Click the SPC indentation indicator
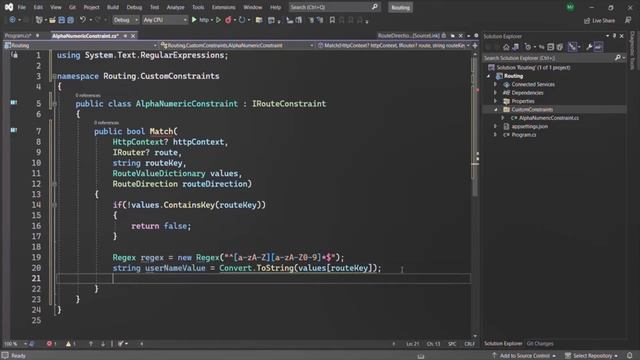 coord(452,344)
